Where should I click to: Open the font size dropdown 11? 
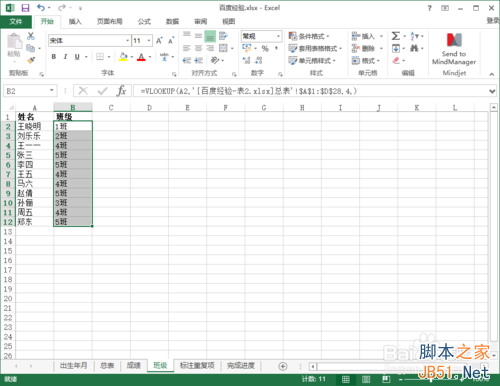149,41
